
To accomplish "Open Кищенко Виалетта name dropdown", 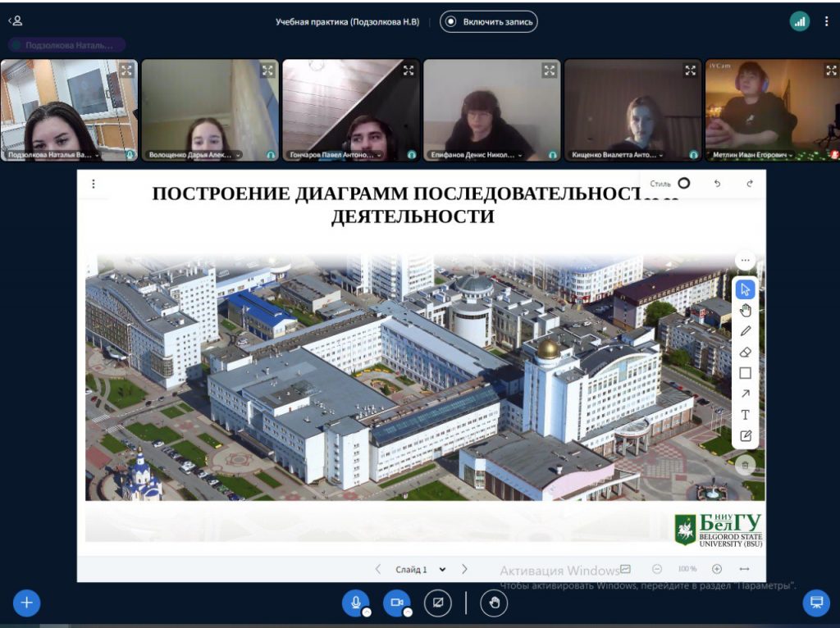I will pos(617,155).
